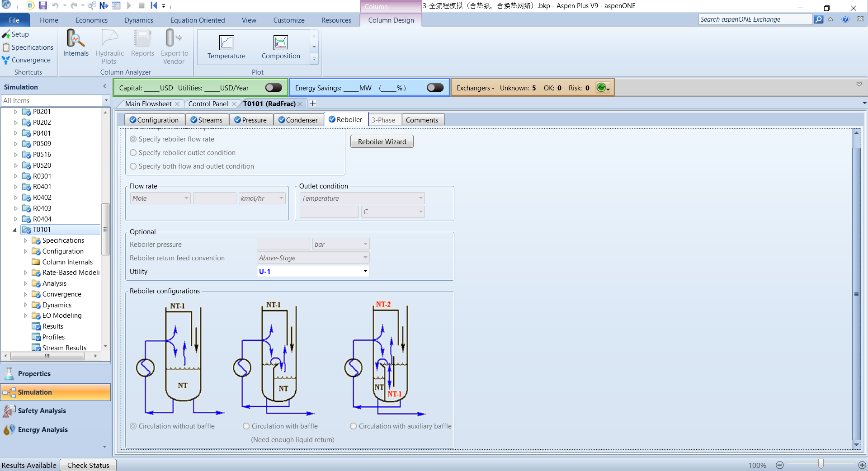
Task: Open the Hydraulic Plots tool
Action: point(109,47)
